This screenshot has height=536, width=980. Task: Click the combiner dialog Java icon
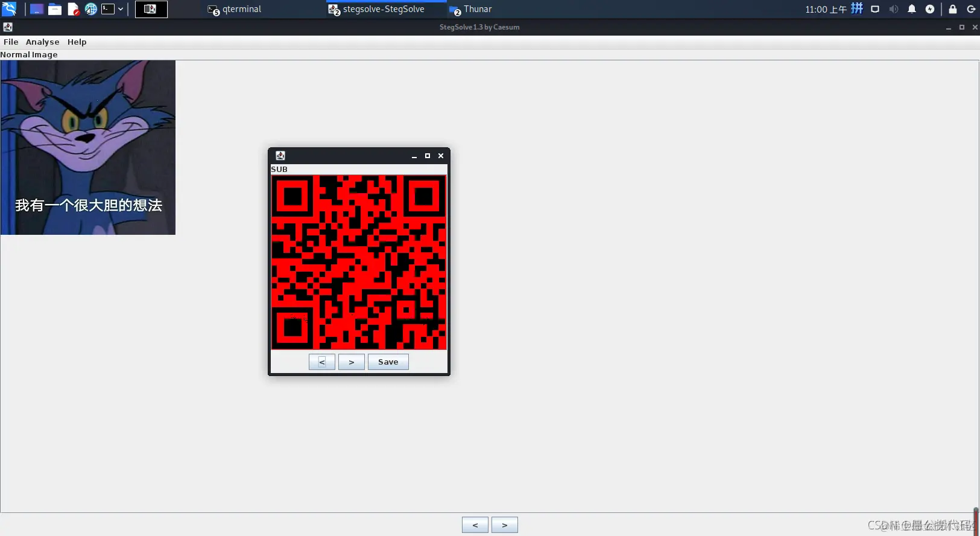point(280,156)
